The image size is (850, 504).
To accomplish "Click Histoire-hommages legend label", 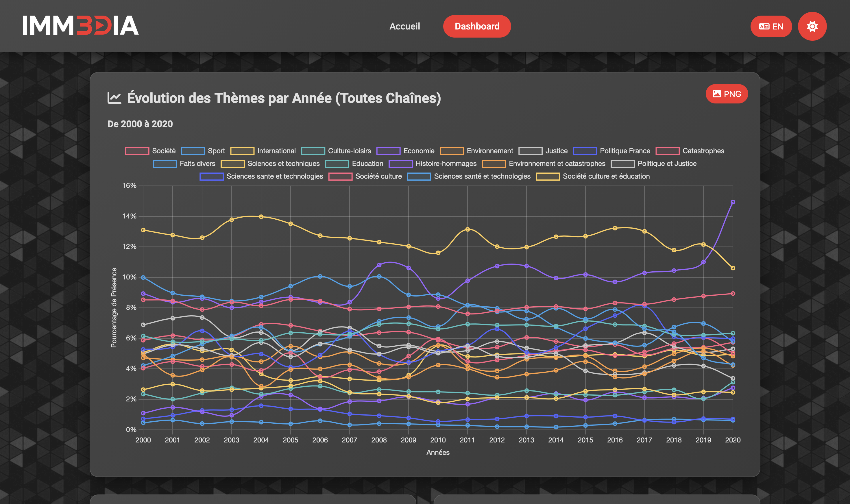I will click(446, 164).
